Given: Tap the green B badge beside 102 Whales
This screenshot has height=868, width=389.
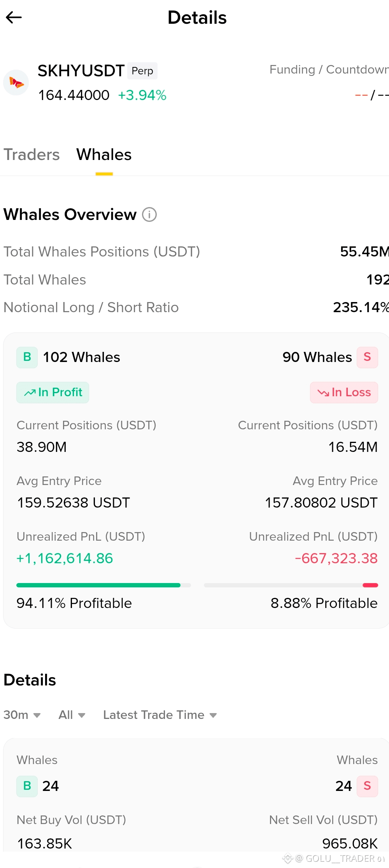Looking at the screenshot, I should [27, 357].
